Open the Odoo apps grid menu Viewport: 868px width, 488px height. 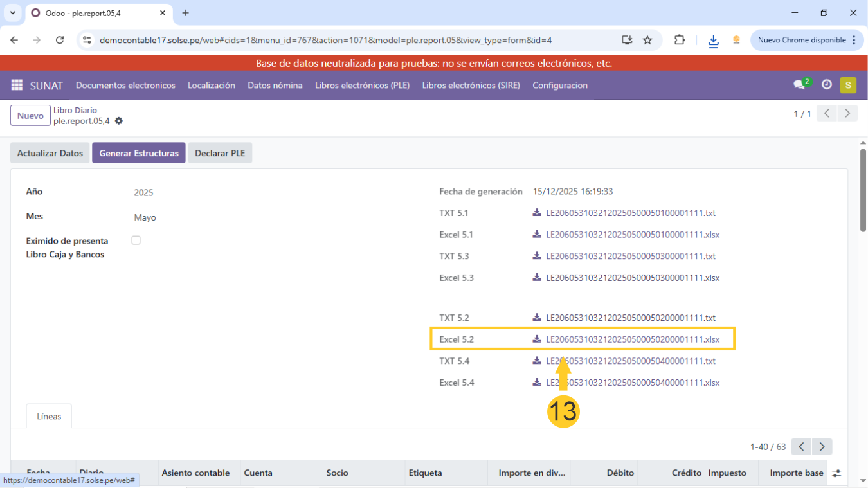pos(17,86)
